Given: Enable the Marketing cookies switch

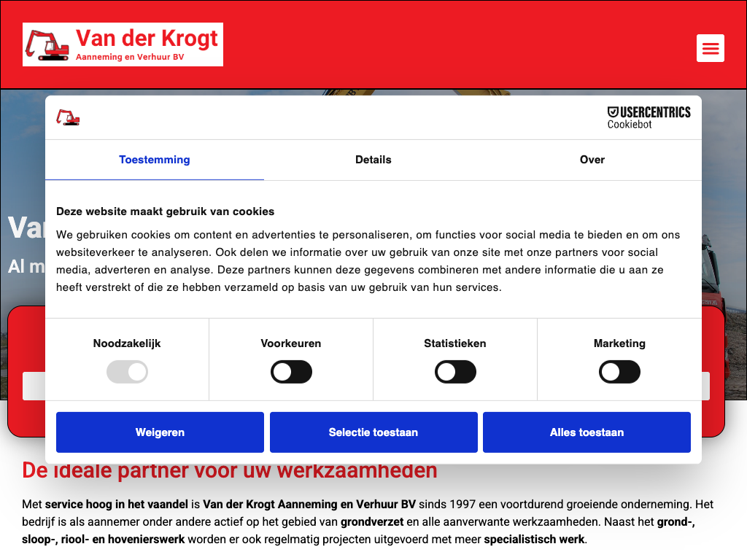Looking at the screenshot, I should tap(619, 372).
